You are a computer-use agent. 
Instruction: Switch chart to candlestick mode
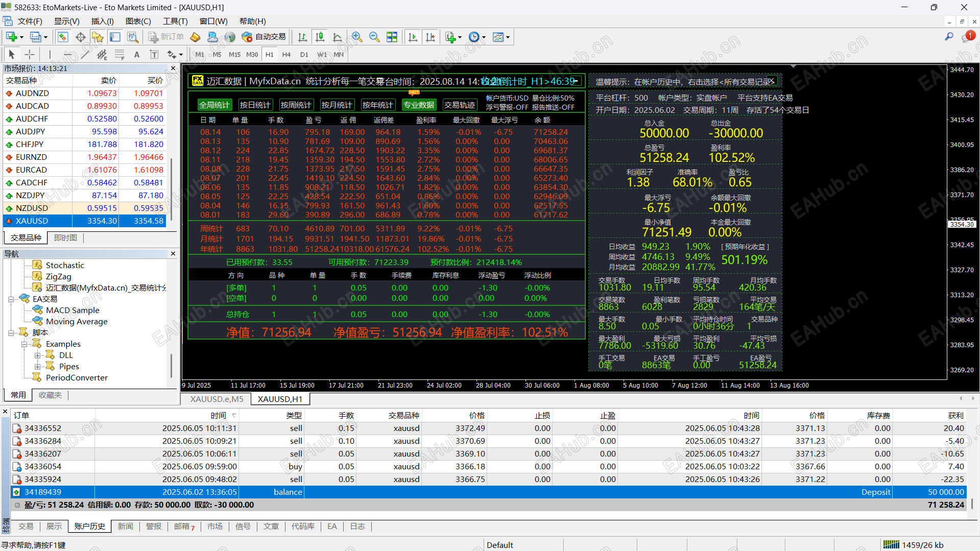point(320,37)
